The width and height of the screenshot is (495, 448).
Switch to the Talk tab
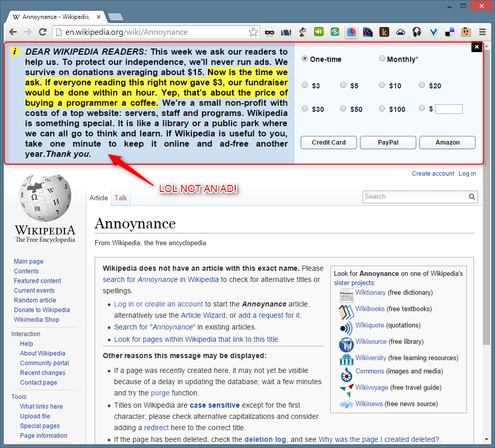(121, 198)
